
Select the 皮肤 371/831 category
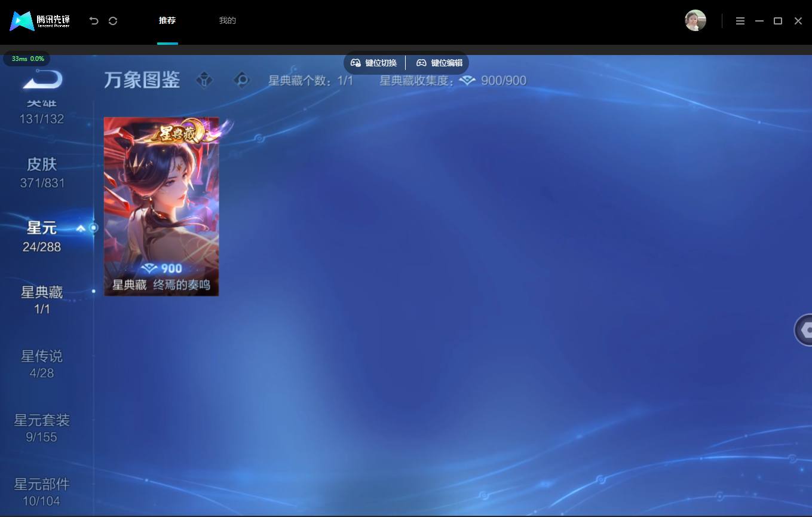pos(42,173)
